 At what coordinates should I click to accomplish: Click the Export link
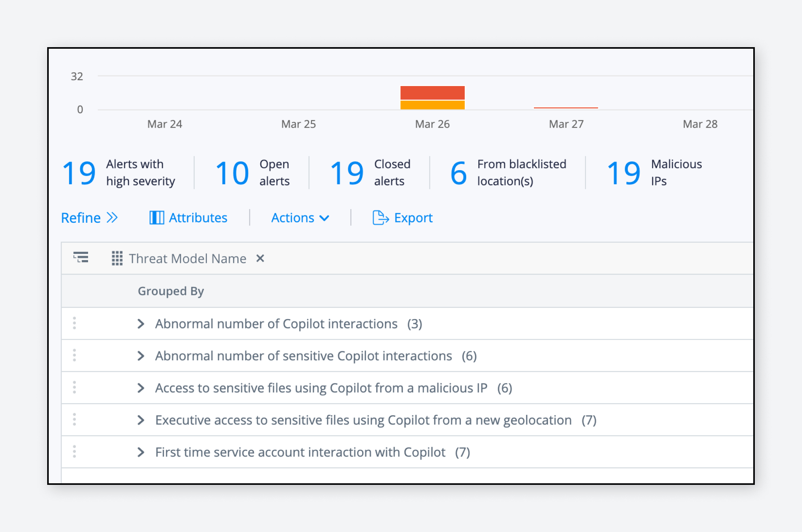(413, 218)
